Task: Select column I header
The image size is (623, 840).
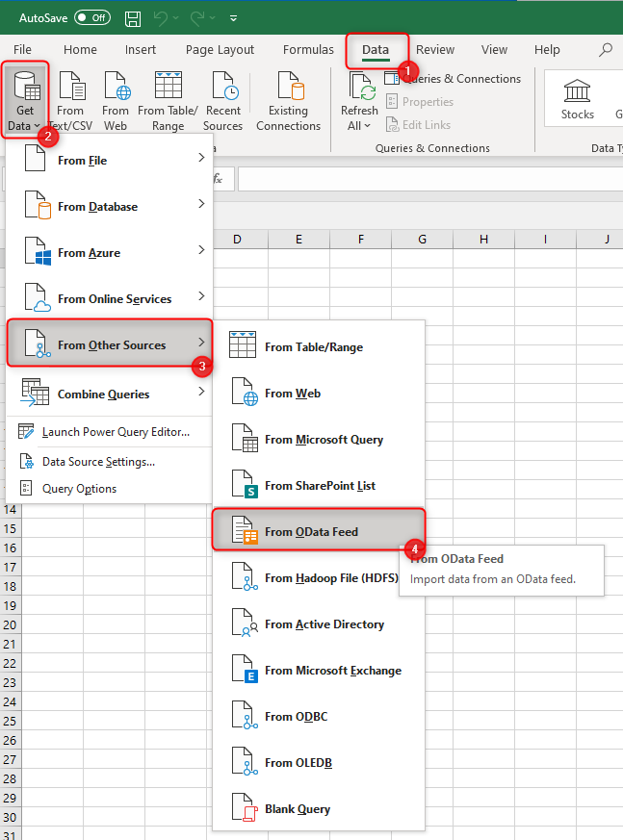Action: point(545,240)
